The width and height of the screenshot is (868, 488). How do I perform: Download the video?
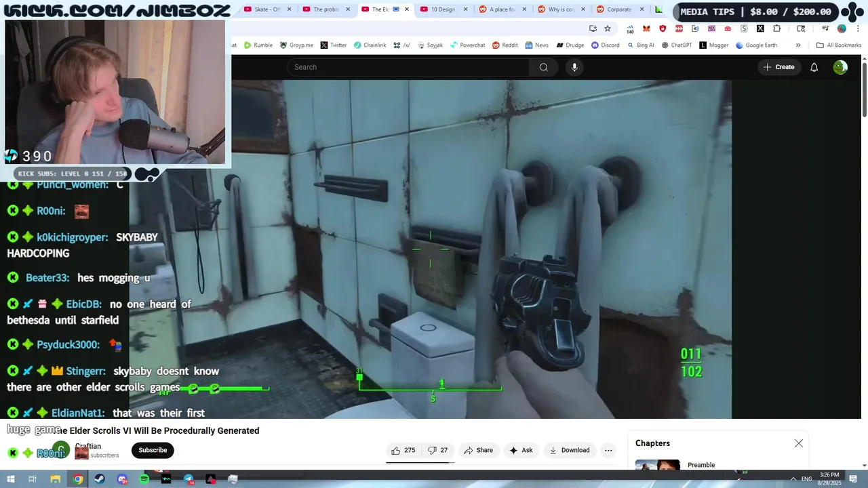click(x=569, y=450)
